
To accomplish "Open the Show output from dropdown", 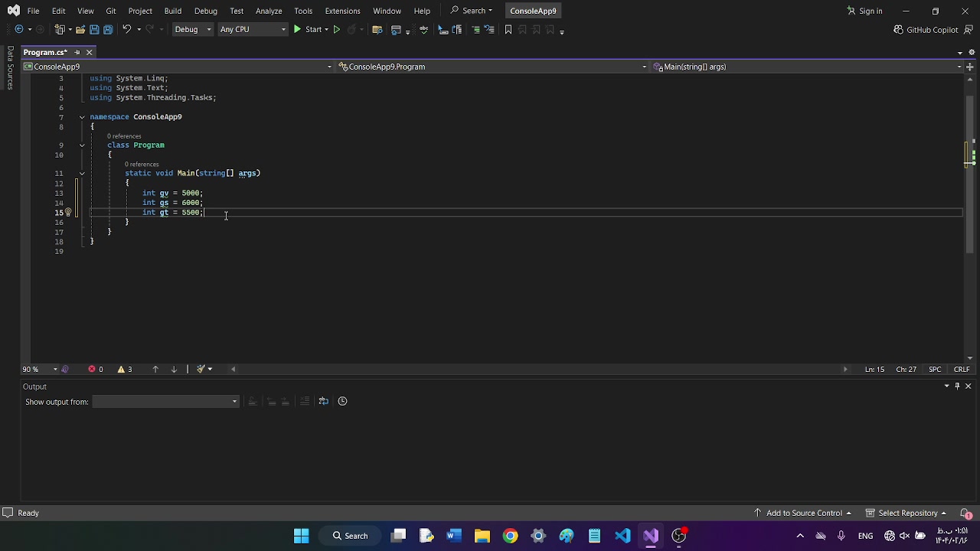I will pos(165,402).
